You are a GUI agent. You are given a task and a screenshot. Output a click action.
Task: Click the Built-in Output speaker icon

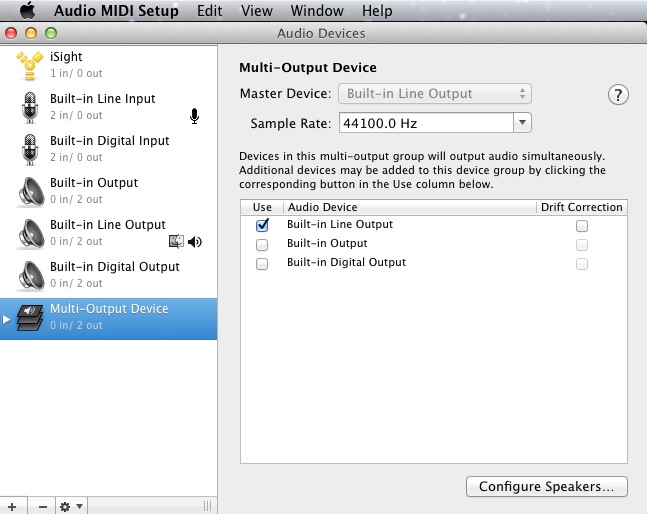31,192
